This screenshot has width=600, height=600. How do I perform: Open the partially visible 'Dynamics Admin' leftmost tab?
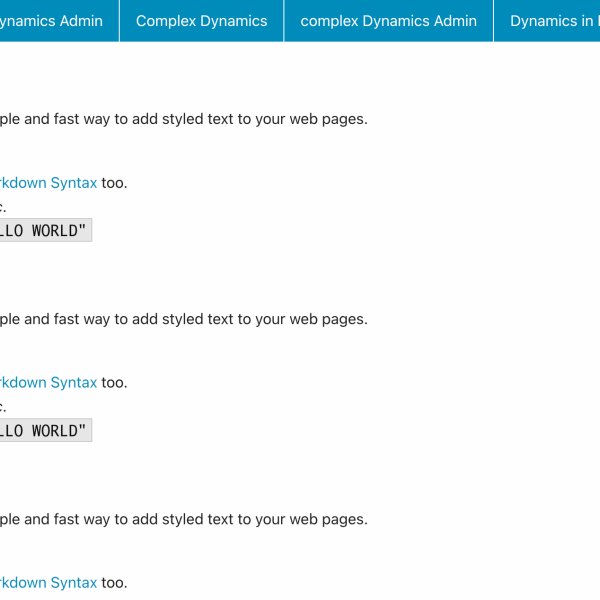[x=52, y=20]
